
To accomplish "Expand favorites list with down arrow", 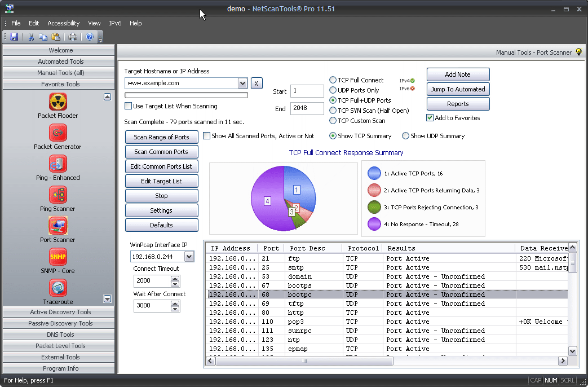I will [x=107, y=299].
